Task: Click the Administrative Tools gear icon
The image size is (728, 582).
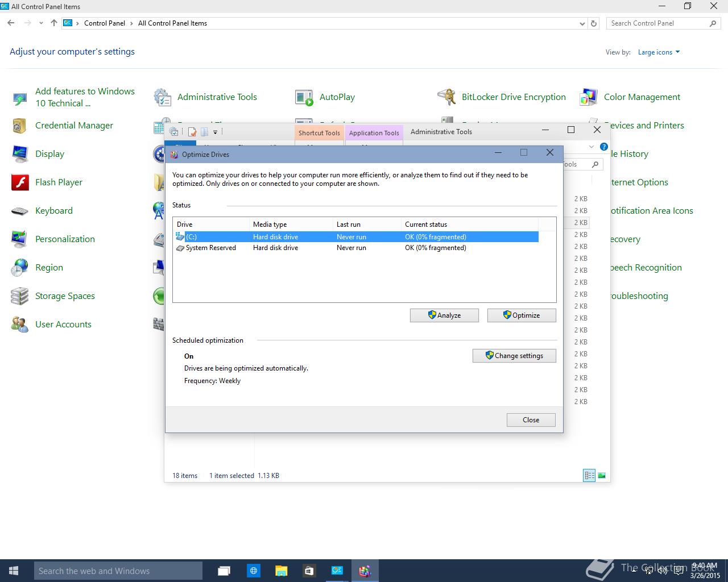Action: [x=163, y=97]
